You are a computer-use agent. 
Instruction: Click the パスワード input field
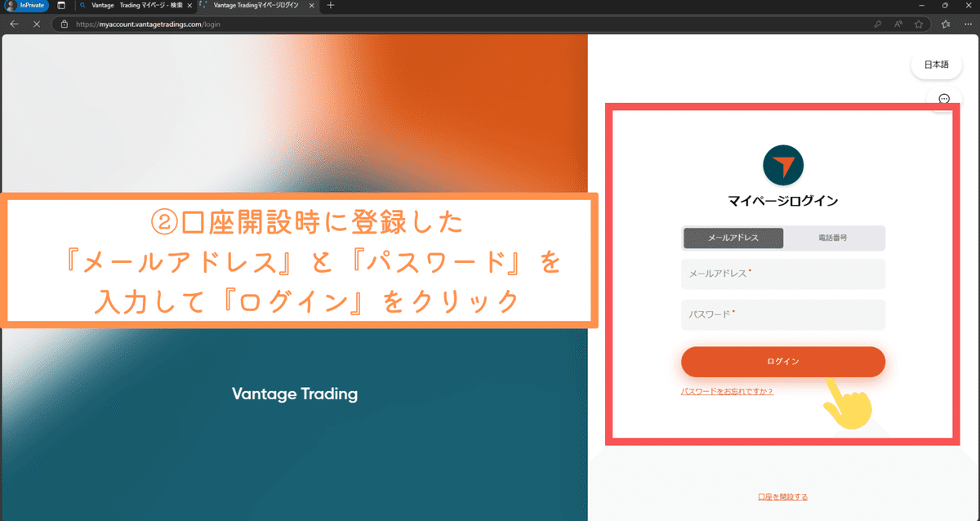tap(783, 314)
